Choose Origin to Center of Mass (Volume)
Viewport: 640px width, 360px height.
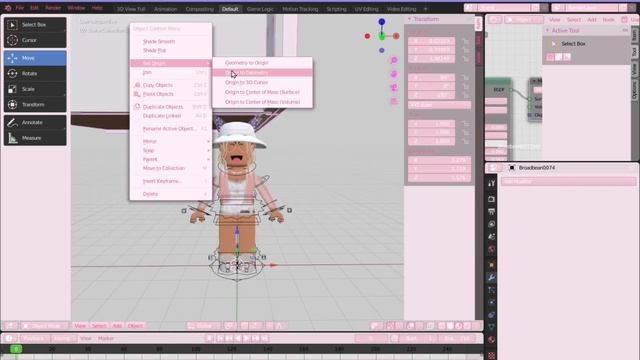262,102
